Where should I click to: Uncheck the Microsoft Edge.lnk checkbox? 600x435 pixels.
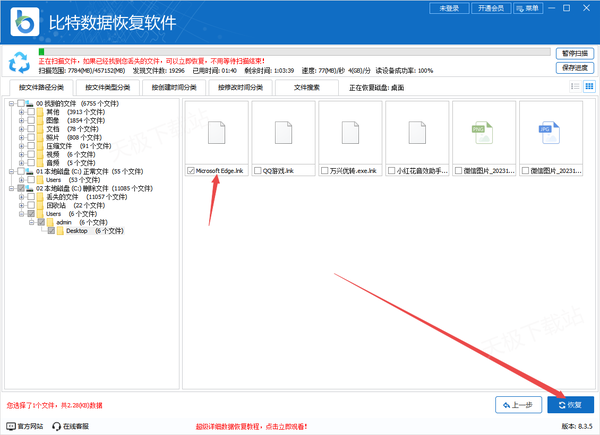(190, 171)
